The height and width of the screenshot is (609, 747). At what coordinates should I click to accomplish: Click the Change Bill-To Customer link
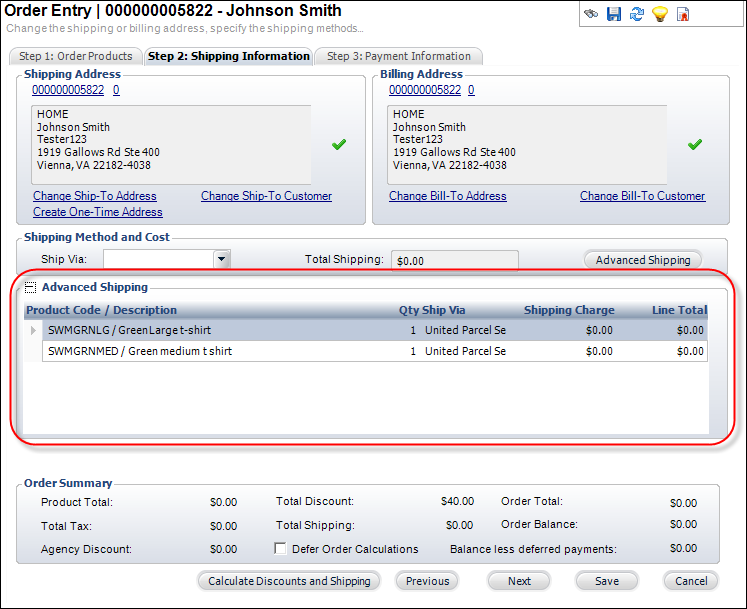point(642,196)
